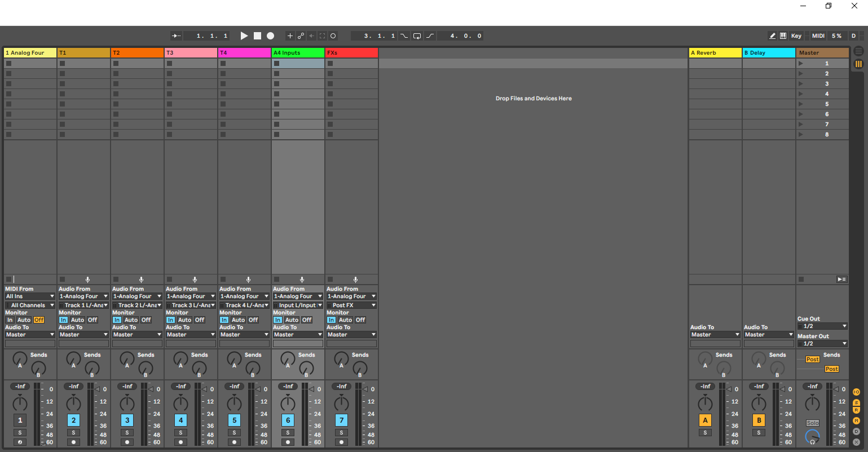This screenshot has width=868, height=452.
Task: Select the A4 Inputs track header
Action: click(x=298, y=53)
